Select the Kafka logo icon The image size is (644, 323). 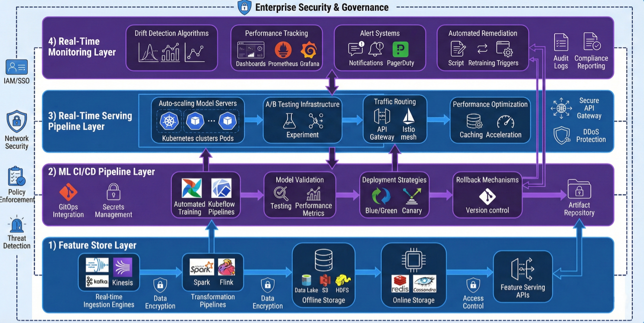point(97,281)
